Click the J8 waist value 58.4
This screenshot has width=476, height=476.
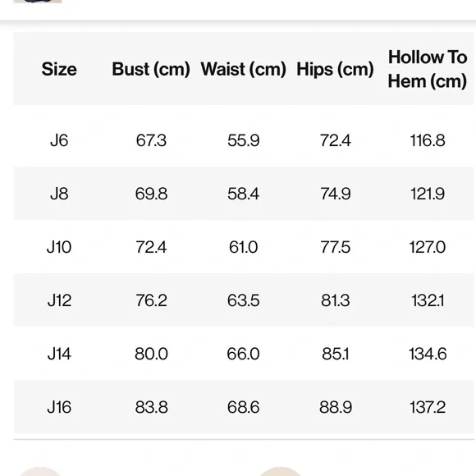tap(244, 194)
